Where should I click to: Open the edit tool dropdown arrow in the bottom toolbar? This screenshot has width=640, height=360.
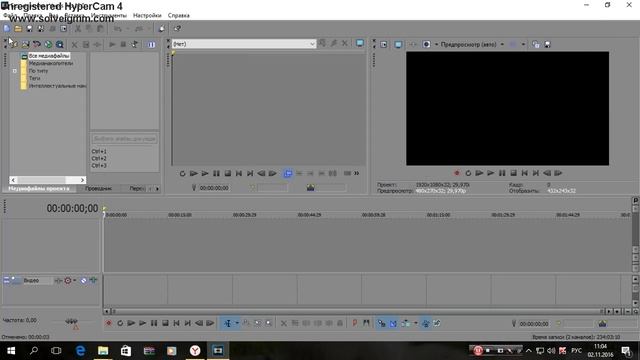(x=237, y=323)
